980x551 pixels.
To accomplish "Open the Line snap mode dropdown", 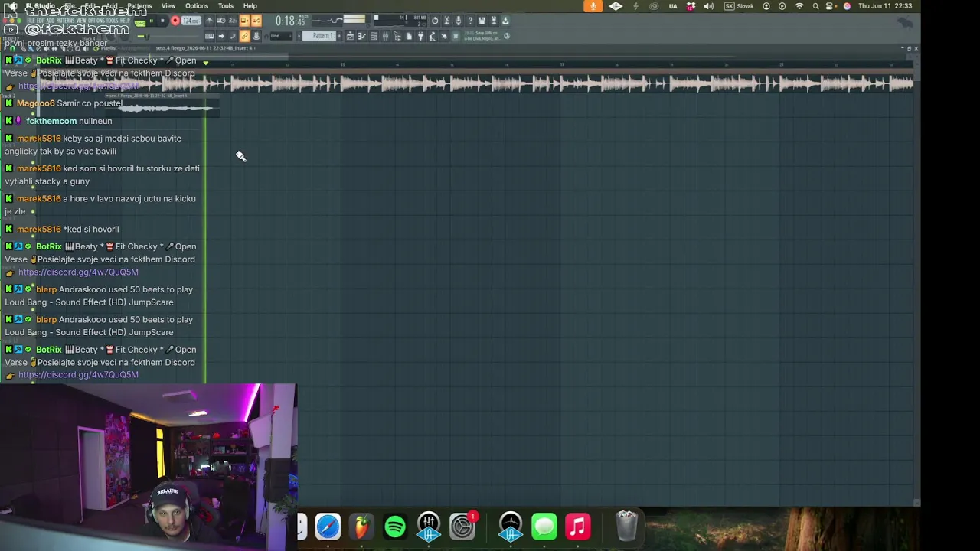I will (281, 36).
